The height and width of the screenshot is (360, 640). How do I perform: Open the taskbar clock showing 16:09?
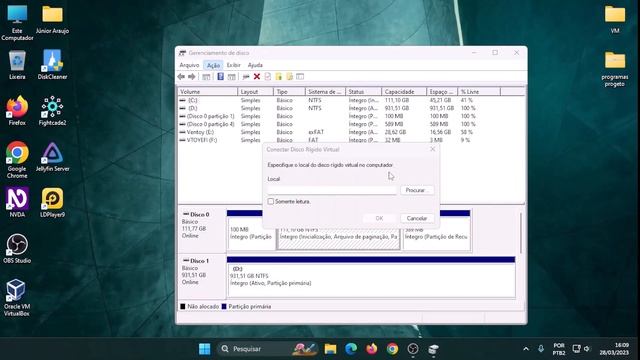[614, 349]
